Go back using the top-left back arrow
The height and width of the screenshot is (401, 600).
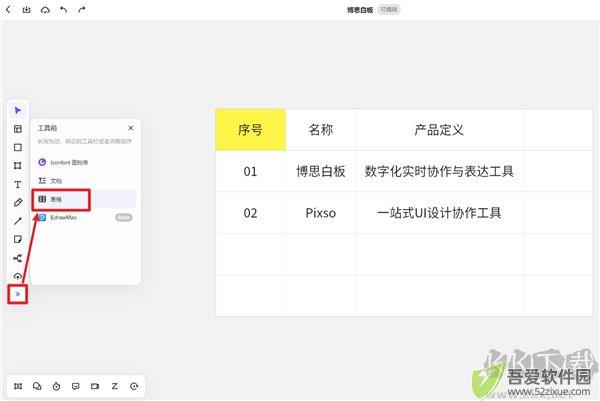[x=8, y=10]
